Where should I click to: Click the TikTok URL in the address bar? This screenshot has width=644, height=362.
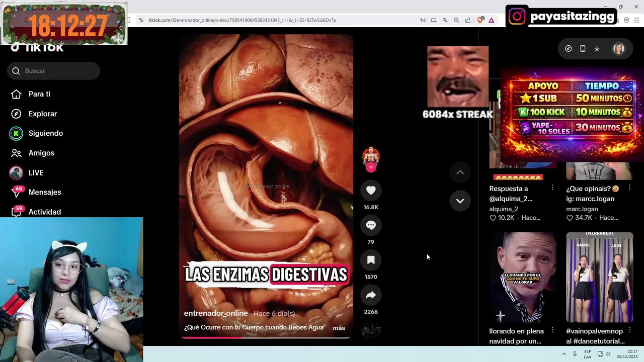click(x=242, y=20)
